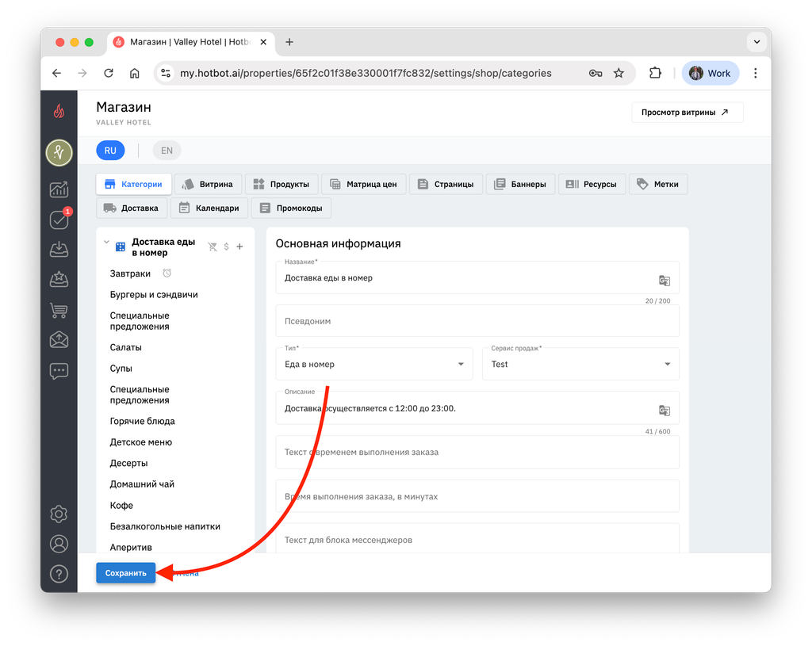Select the Бургеры и сэндвичи subcategory
The image size is (812, 646).
pyautogui.click(x=154, y=295)
